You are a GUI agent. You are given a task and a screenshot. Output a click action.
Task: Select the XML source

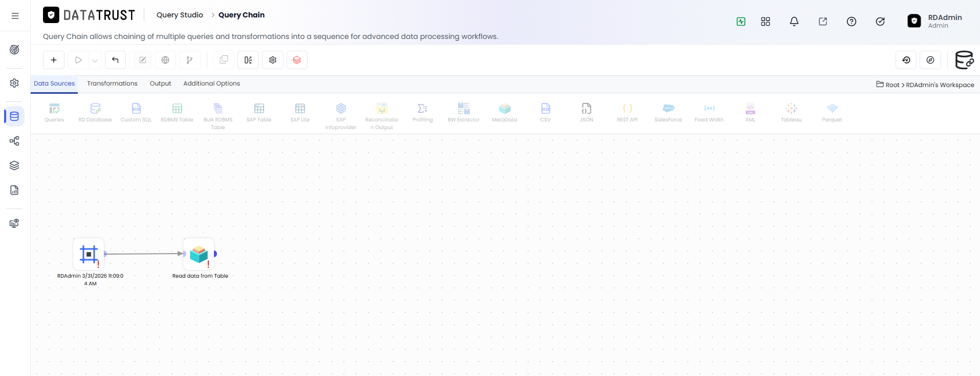[750, 113]
